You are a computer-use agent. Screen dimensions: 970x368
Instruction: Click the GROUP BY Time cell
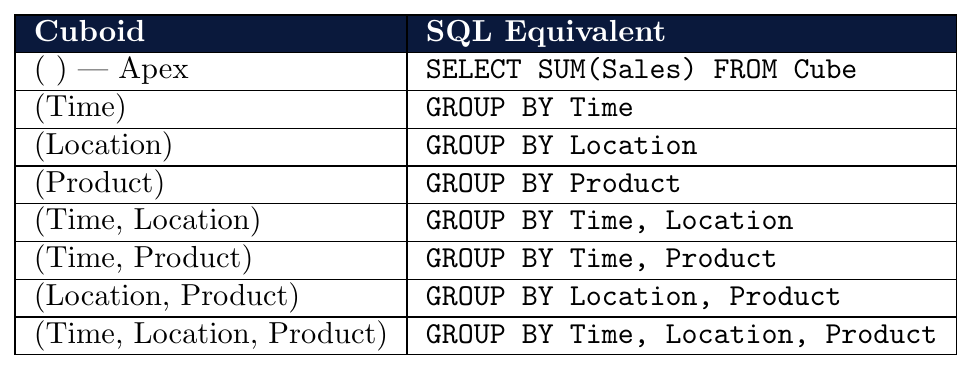tap(682, 109)
